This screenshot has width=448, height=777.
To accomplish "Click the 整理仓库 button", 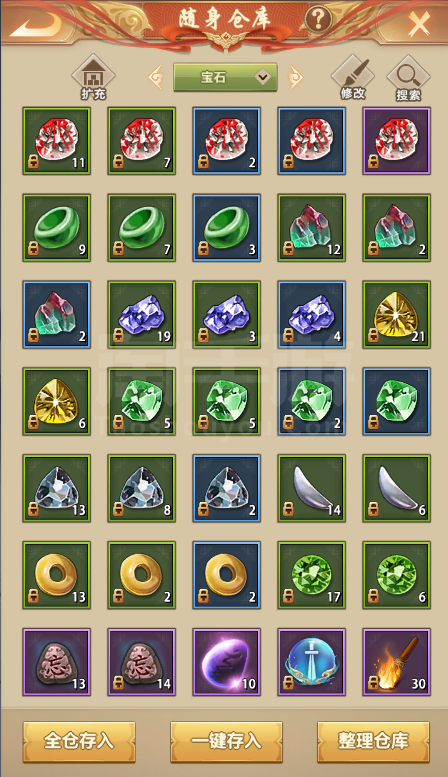I will (x=374, y=741).
